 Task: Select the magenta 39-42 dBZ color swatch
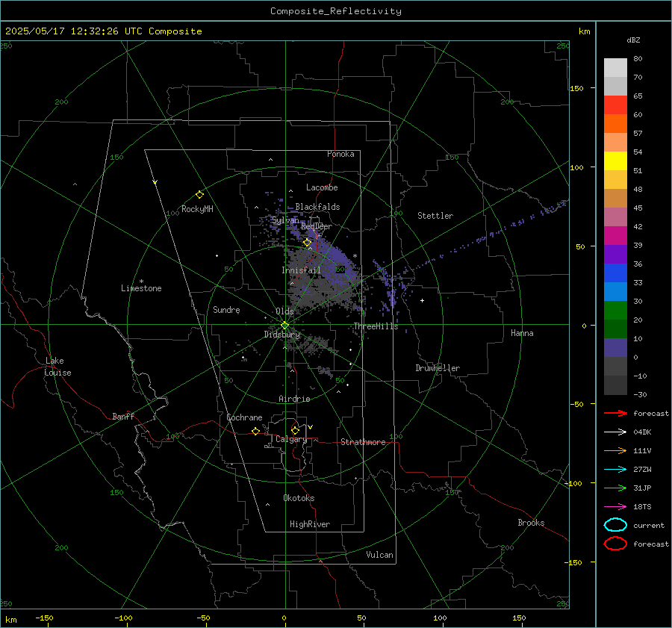[x=615, y=236]
